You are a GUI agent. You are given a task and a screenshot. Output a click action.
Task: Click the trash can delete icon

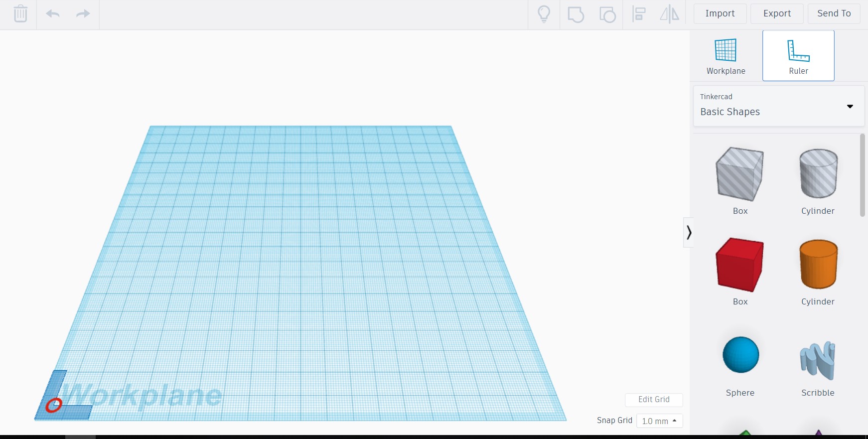pos(20,13)
